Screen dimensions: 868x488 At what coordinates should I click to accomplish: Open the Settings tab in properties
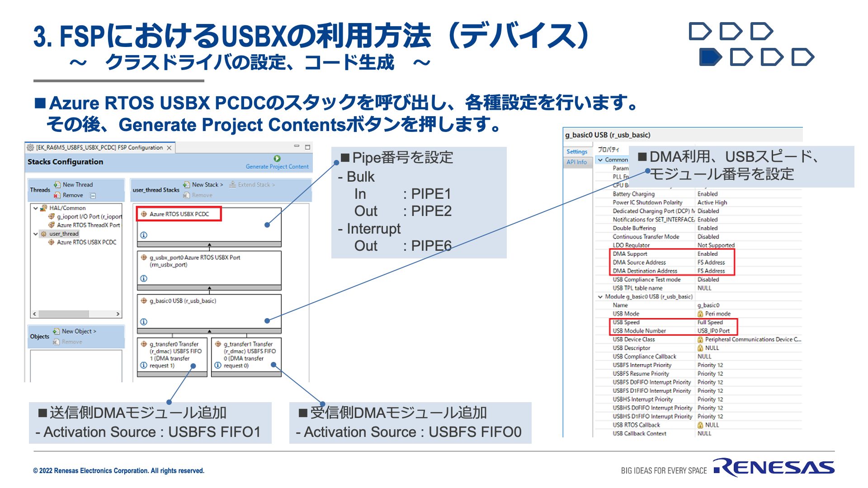click(x=577, y=152)
